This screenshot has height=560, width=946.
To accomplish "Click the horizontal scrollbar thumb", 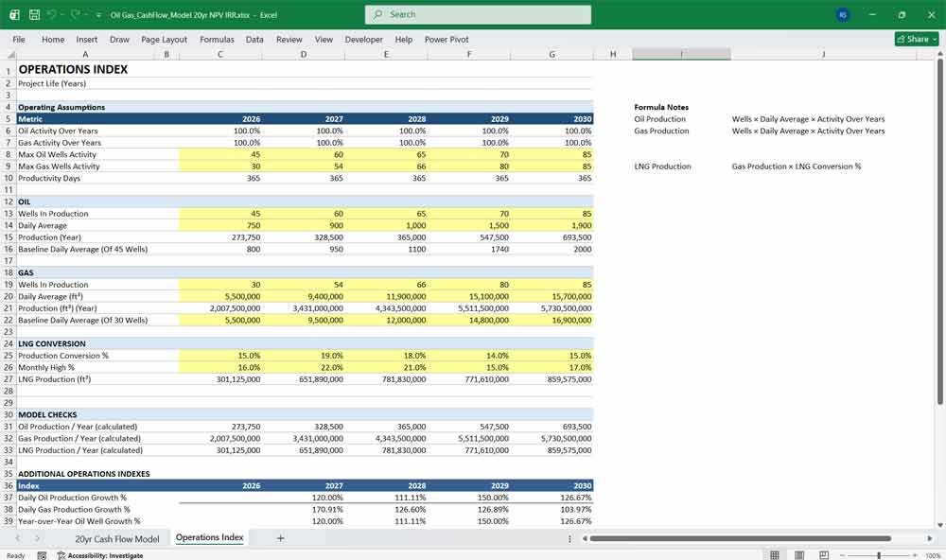I will click(x=741, y=538).
